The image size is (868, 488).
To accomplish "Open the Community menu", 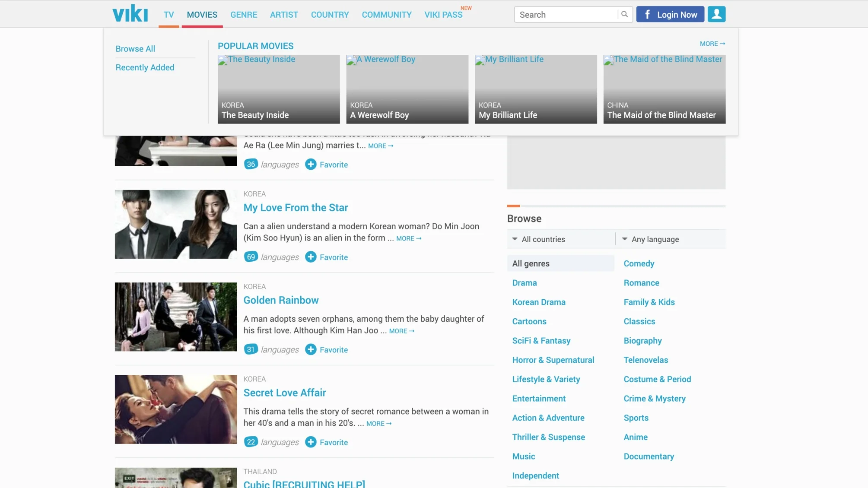I will click(387, 15).
